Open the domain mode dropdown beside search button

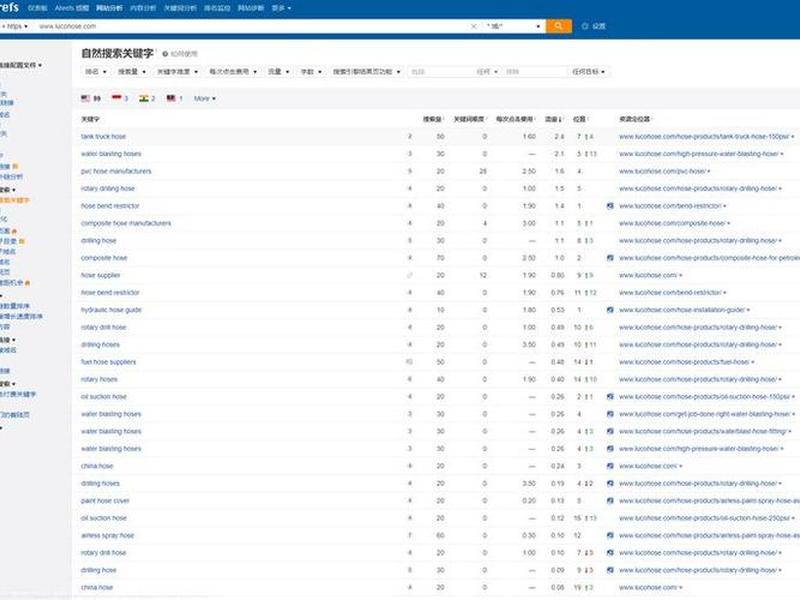[513, 26]
